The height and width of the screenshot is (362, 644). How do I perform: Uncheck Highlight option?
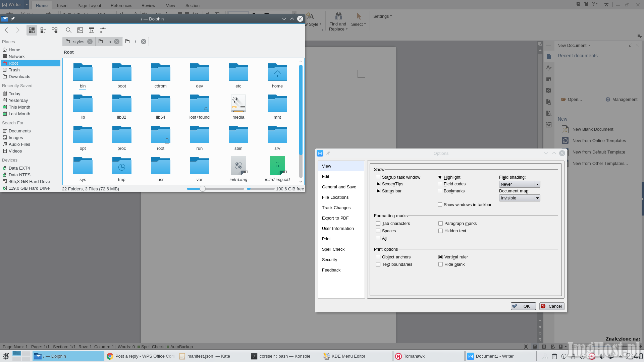(x=440, y=177)
